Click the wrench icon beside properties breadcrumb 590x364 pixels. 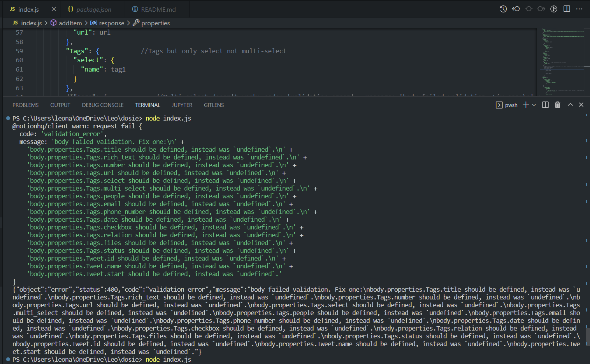(x=136, y=23)
